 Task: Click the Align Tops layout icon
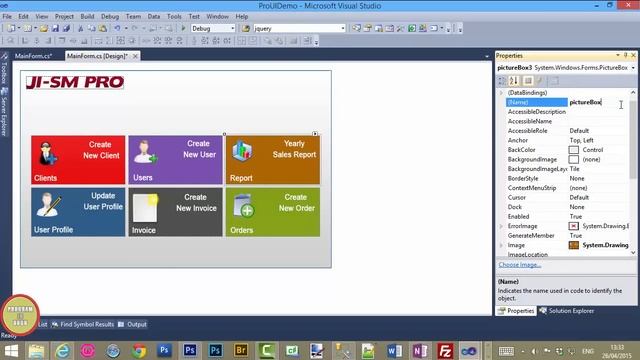coord(62,40)
